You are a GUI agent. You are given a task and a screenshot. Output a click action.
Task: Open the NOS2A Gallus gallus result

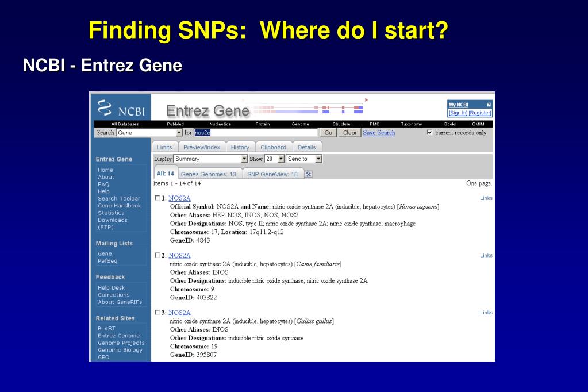[x=179, y=313]
